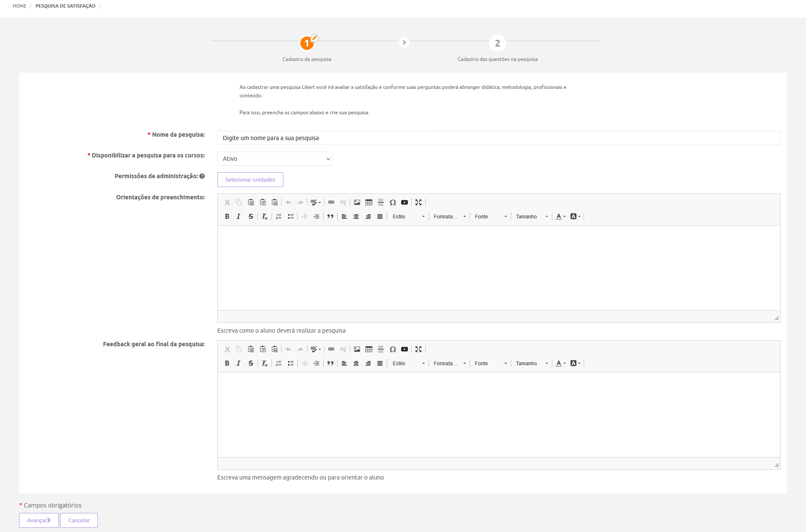Open text color picker in Orientações editor
This screenshot has width=806, height=532.
pyautogui.click(x=560, y=216)
